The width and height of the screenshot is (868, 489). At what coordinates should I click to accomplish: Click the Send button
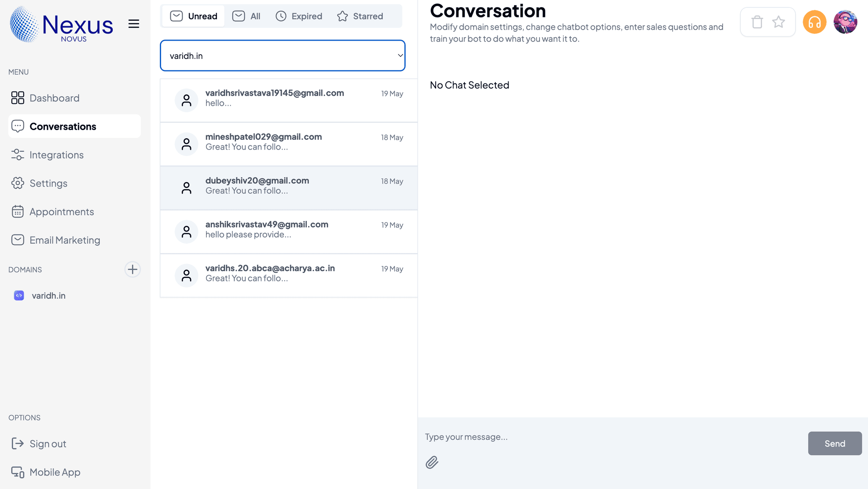(x=835, y=443)
